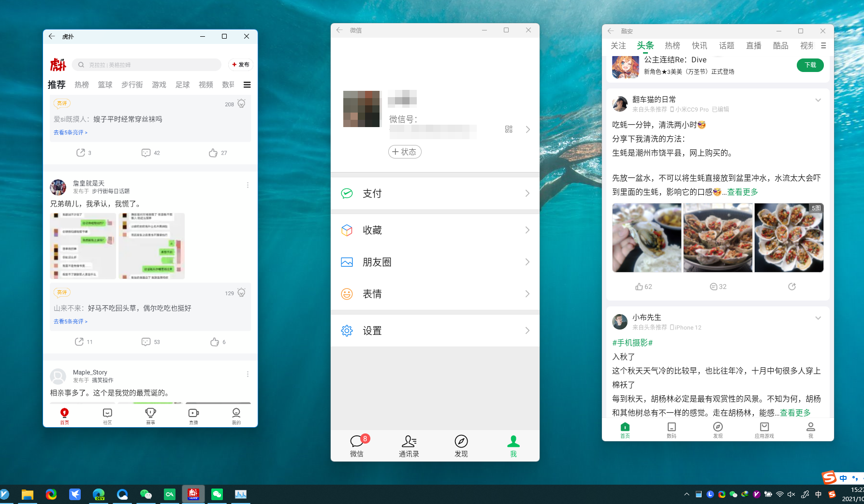Share the oyster post in Coolapk
864x504 pixels.
[x=792, y=287]
